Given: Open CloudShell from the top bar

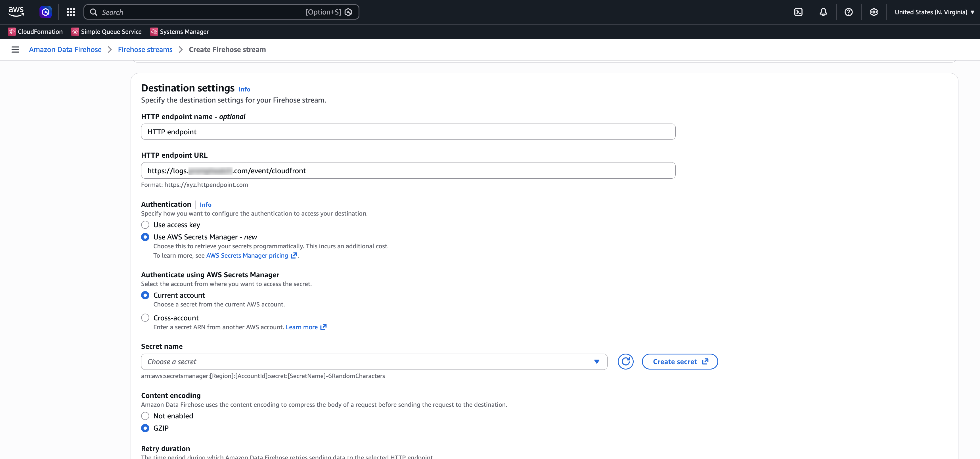Looking at the screenshot, I should tap(798, 12).
